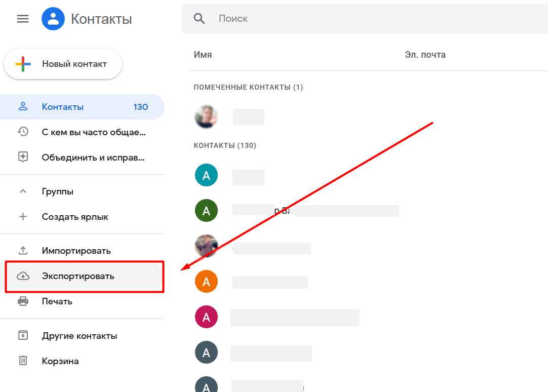Open the hamburger main menu
The width and height of the screenshot is (548, 392).
click(23, 19)
